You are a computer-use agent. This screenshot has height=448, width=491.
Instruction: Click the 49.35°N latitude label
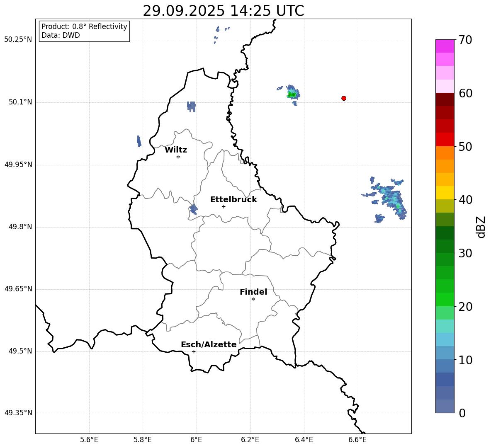point(18,413)
